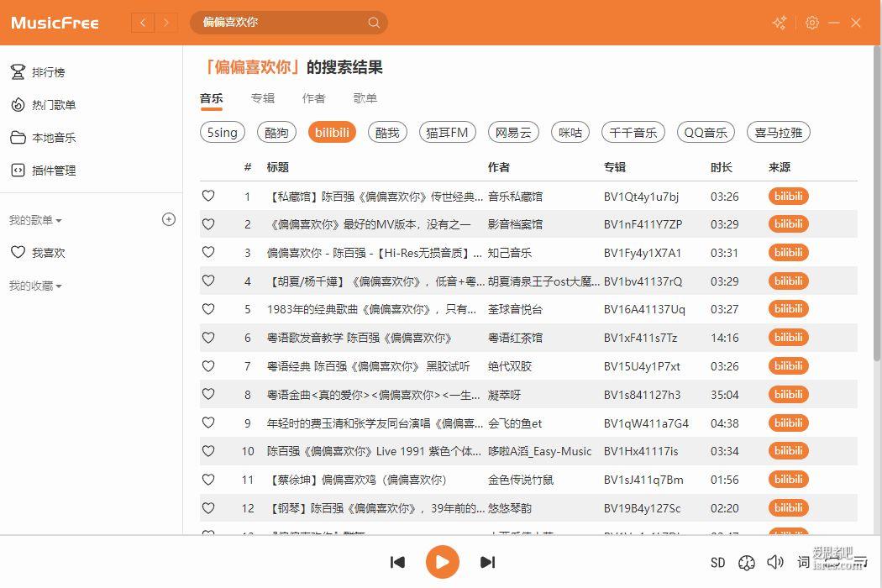This screenshot has height=588, width=882.
Task: Skip to next track
Action: point(487,562)
